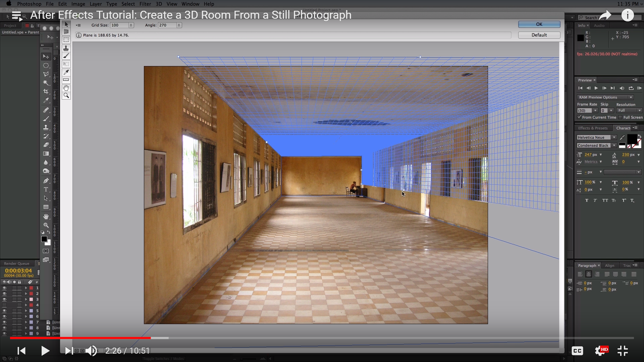
Task: Open the Photoshop application menu
Action: [29, 4]
